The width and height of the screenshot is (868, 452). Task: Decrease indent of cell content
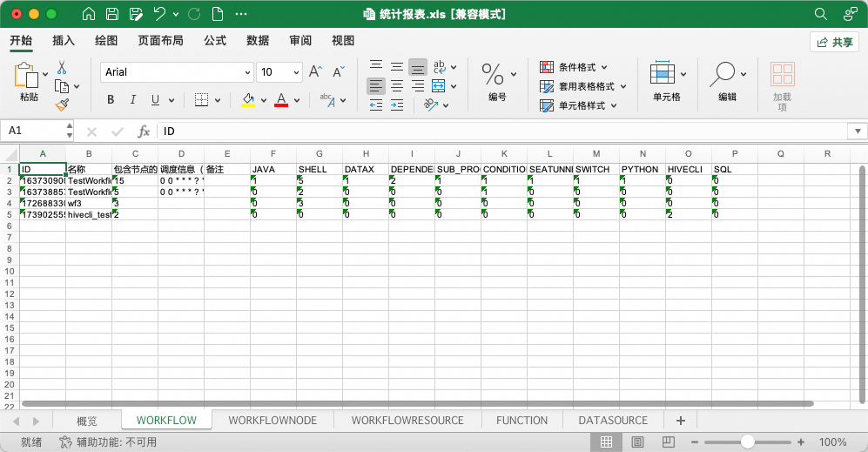coord(376,105)
